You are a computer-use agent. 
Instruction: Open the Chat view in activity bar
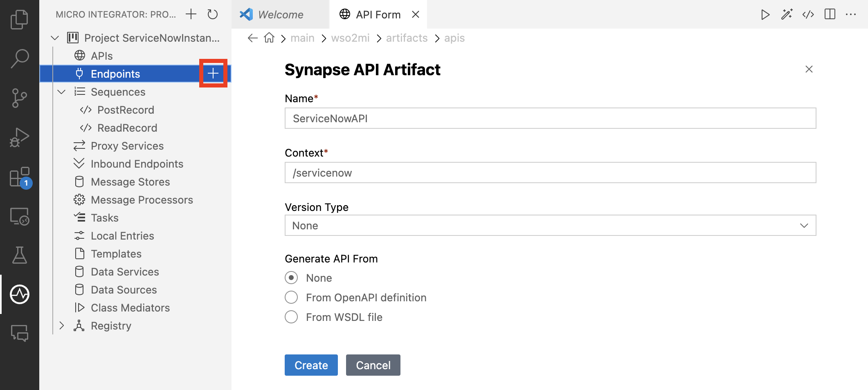(19, 334)
